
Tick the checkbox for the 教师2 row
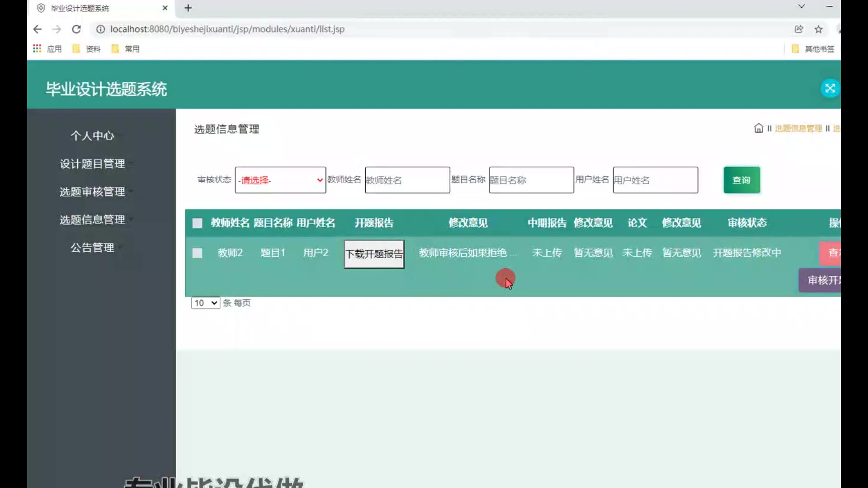pos(198,253)
